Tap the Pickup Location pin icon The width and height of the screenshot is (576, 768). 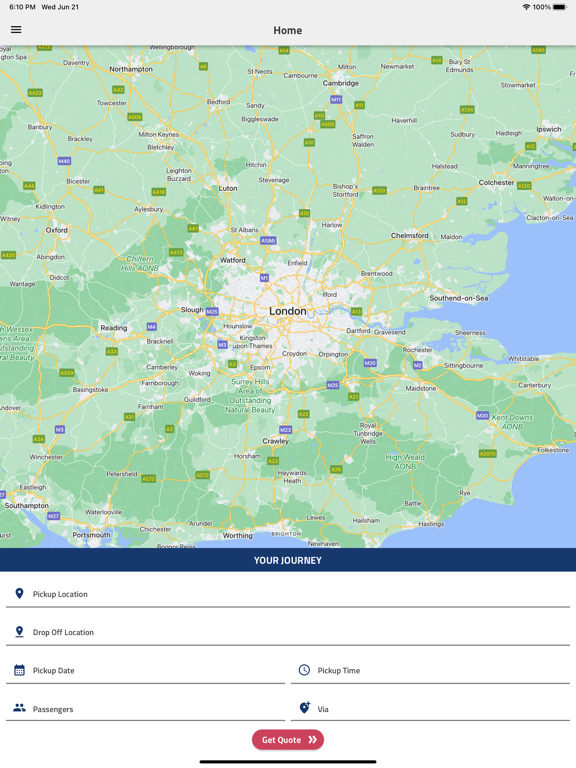click(x=20, y=594)
